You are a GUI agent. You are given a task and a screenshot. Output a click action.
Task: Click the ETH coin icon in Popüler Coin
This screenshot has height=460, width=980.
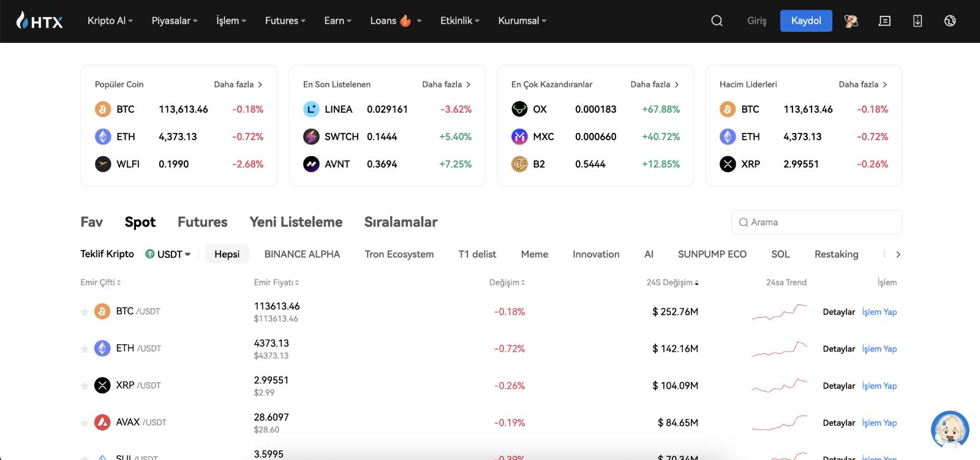[x=103, y=137]
